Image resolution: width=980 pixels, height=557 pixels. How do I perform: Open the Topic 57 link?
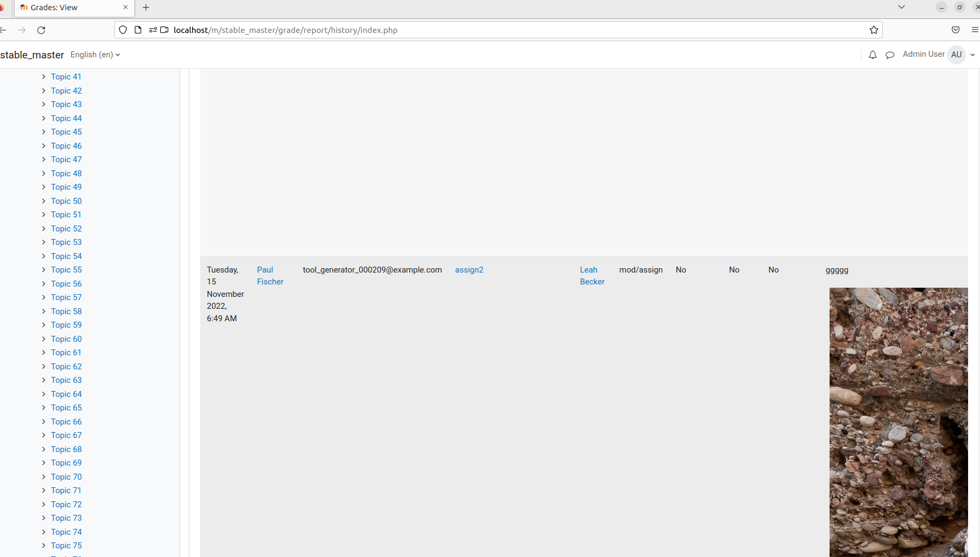click(67, 297)
